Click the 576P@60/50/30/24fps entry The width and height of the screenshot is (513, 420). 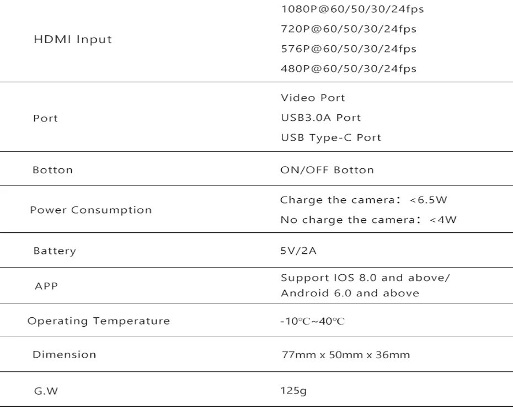[349, 49]
